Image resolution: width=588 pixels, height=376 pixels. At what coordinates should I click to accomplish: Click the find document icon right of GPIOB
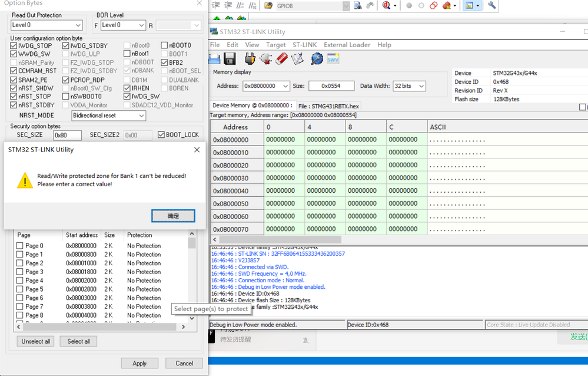[357, 5]
